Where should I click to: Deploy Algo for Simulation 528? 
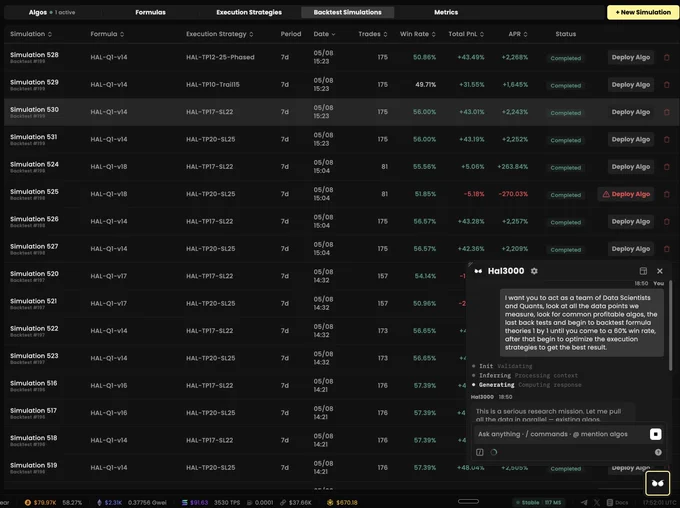631,57
